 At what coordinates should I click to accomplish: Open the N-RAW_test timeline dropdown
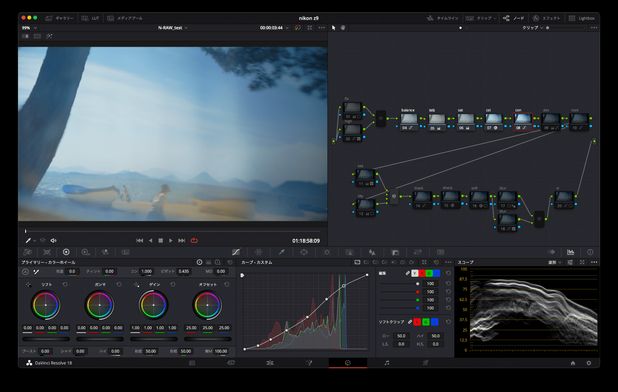pyautogui.click(x=173, y=28)
